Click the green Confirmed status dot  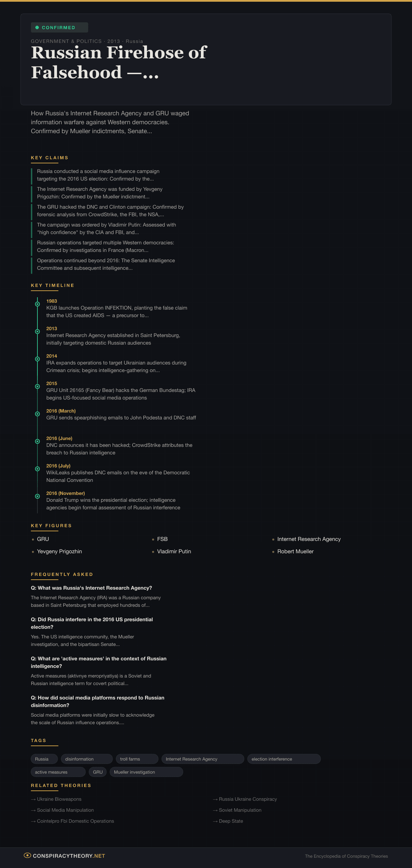tap(37, 27)
